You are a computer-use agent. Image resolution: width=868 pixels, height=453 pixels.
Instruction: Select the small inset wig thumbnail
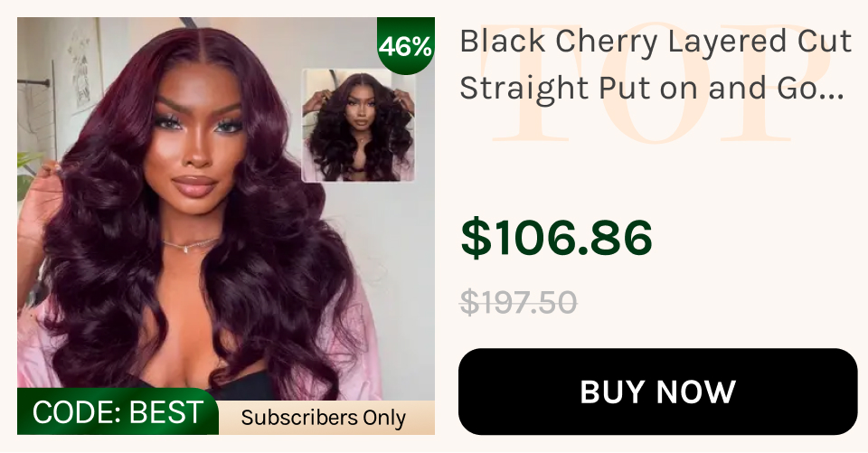pos(358,125)
